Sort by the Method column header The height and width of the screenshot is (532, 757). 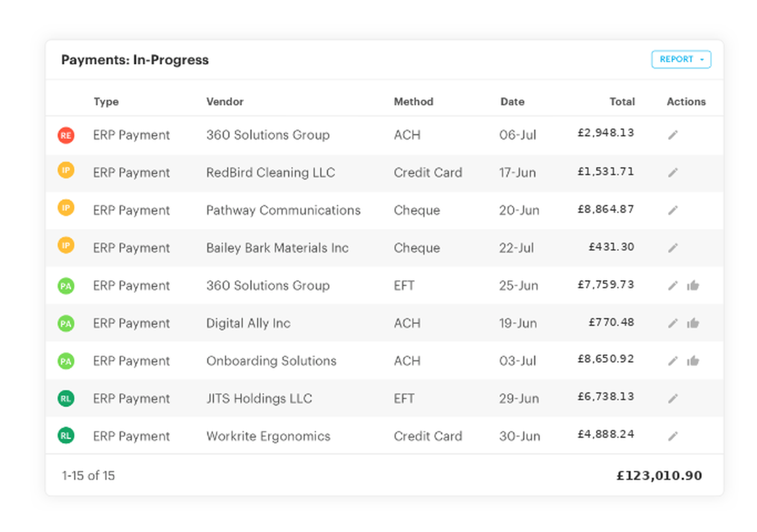point(413,101)
